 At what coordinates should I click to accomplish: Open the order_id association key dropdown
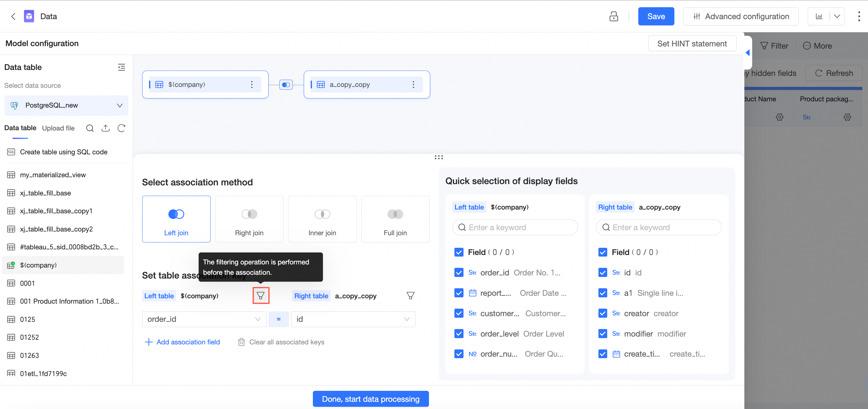click(204, 319)
